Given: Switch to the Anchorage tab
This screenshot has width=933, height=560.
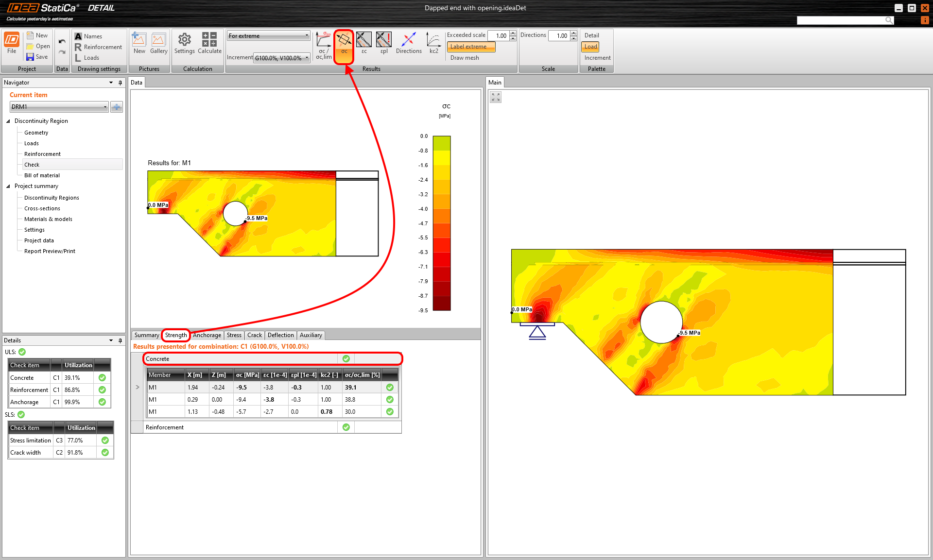Looking at the screenshot, I should pos(207,335).
